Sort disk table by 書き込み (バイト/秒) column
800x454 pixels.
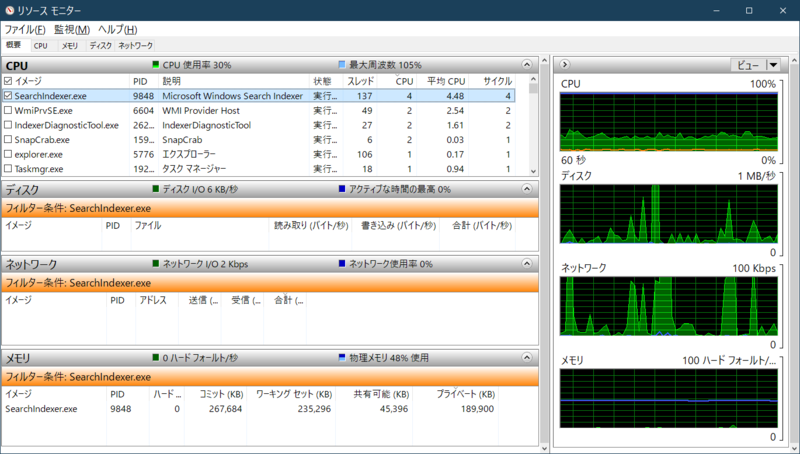[x=398, y=225]
